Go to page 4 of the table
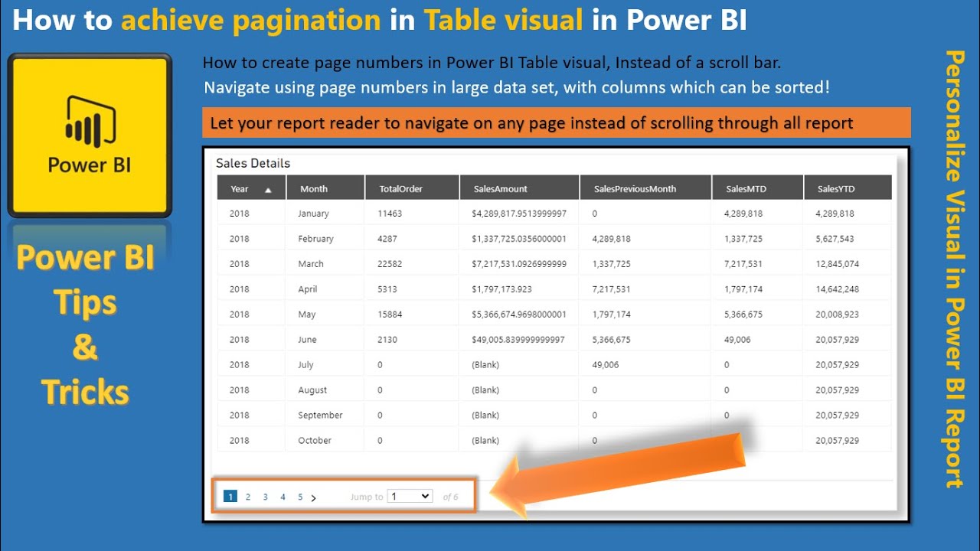This screenshot has width=980, height=551. (x=283, y=497)
